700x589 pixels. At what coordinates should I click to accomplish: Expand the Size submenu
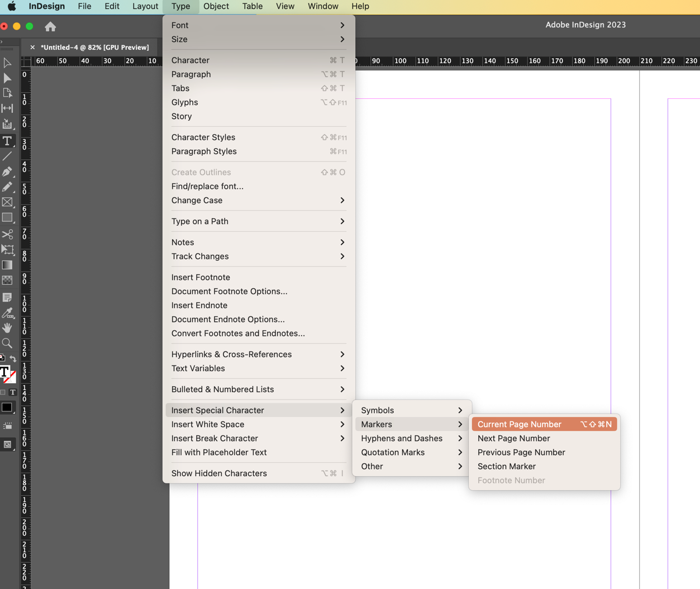[x=259, y=39]
